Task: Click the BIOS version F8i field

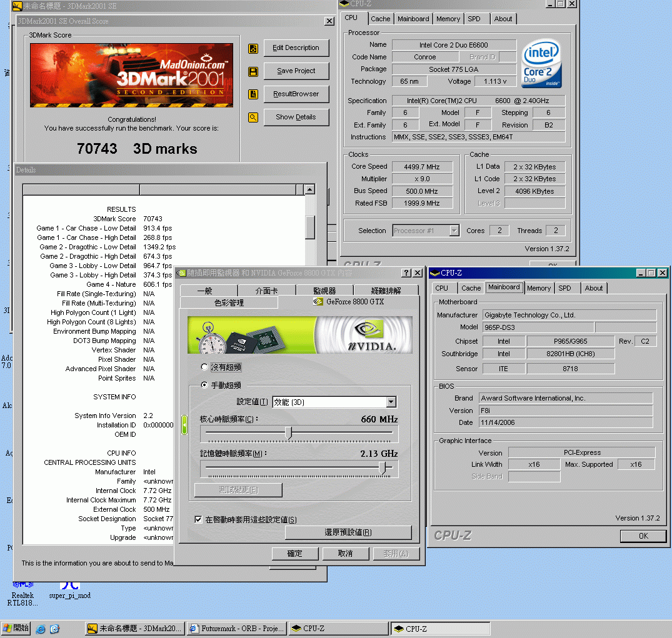Action: tap(566, 411)
